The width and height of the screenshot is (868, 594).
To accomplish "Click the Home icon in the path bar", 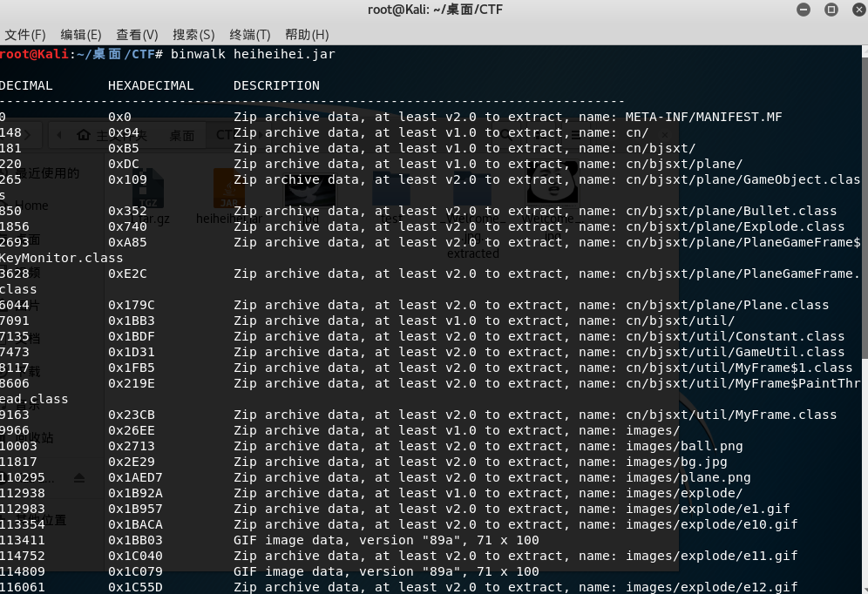I will (83, 134).
